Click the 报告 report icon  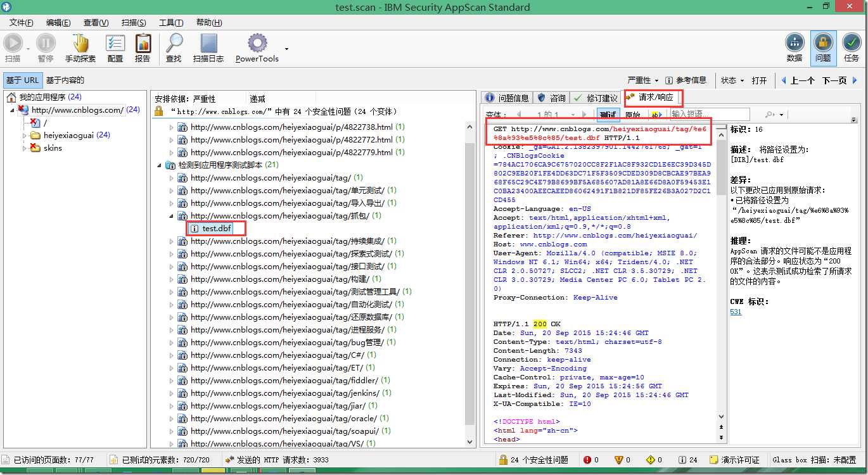click(143, 43)
